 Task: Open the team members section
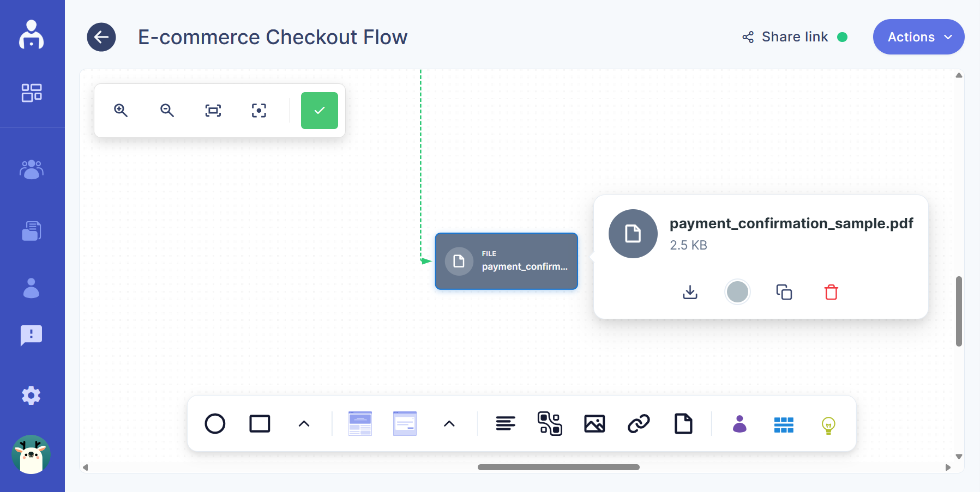point(31,169)
